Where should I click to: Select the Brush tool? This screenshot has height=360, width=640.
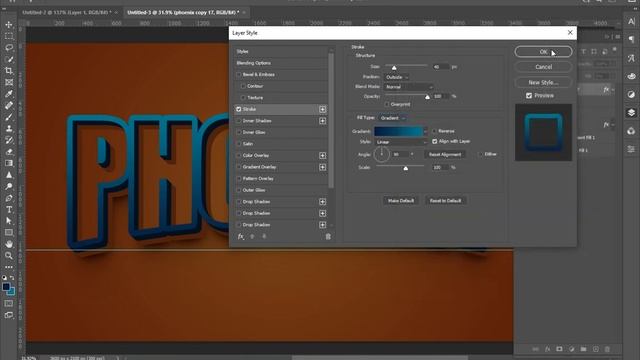[9, 117]
